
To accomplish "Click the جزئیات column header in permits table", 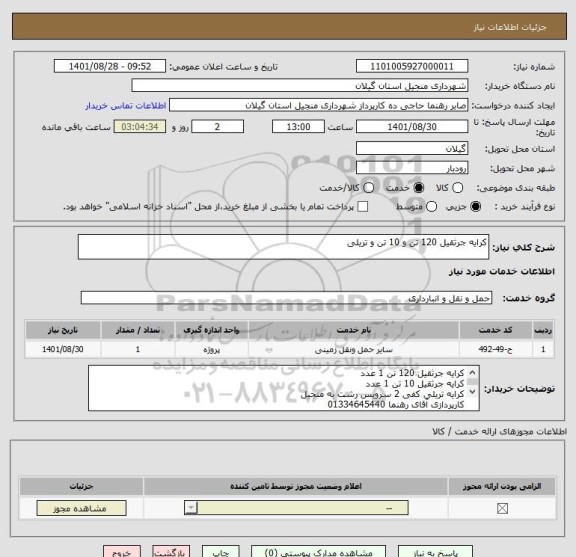I will click(x=81, y=486).
